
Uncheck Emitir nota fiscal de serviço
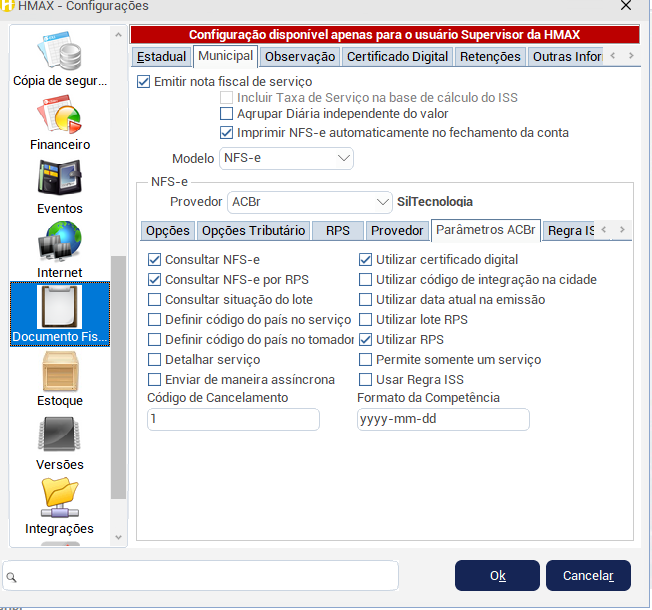pyautogui.click(x=144, y=82)
